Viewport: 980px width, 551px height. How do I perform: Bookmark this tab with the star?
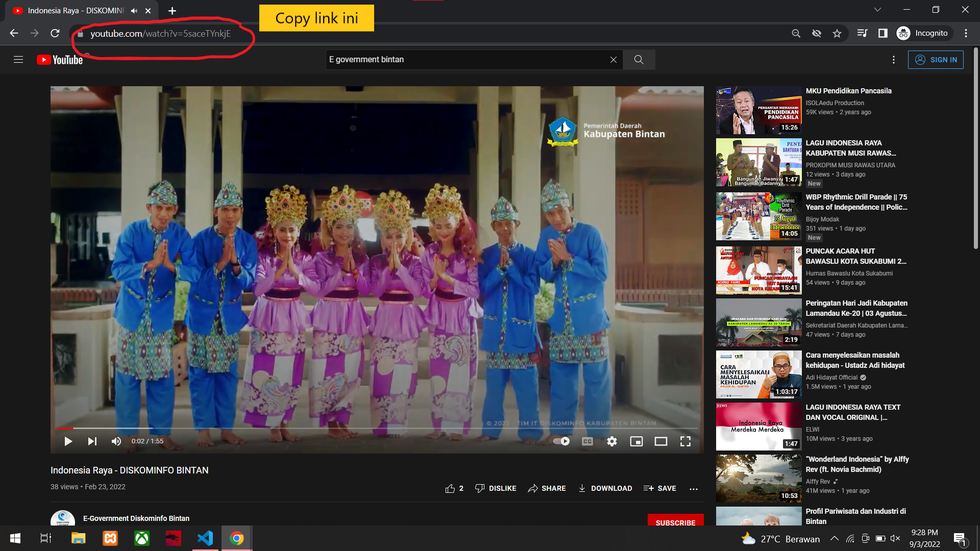pyautogui.click(x=837, y=33)
